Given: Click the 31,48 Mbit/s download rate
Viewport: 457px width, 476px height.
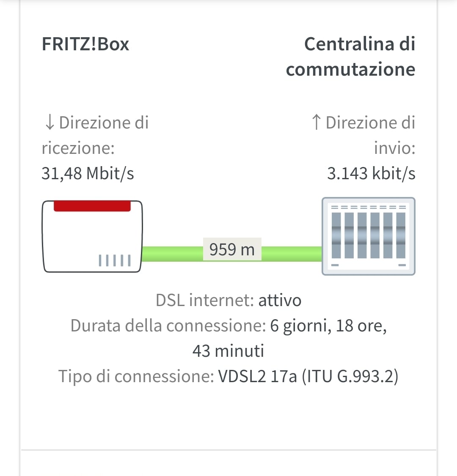Looking at the screenshot, I should click(x=88, y=173).
